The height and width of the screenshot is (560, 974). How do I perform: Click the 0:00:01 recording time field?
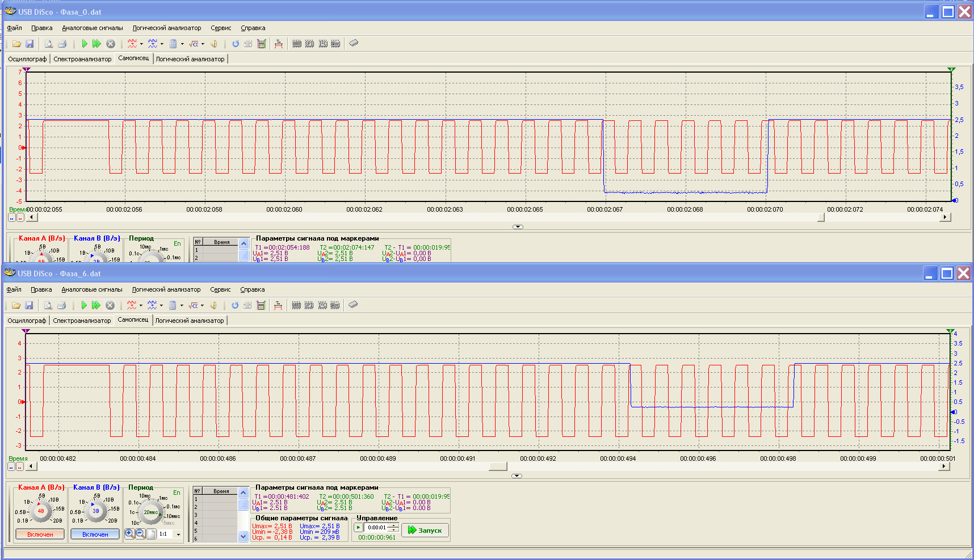click(377, 528)
